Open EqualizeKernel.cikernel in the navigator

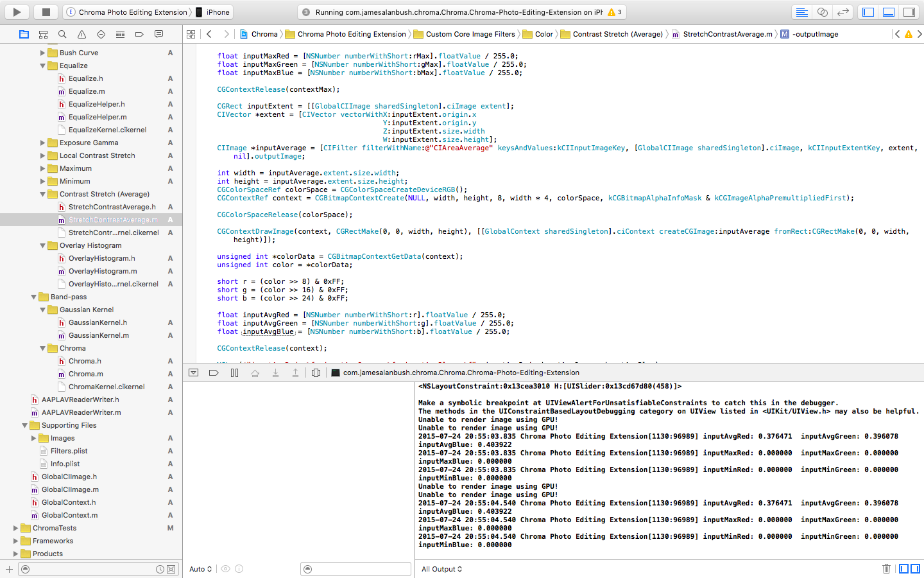click(107, 130)
